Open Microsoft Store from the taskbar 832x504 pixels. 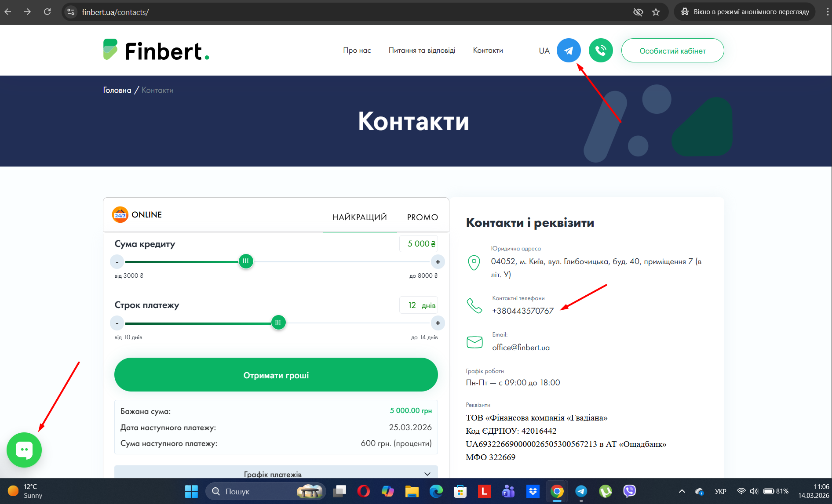tap(460, 491)
